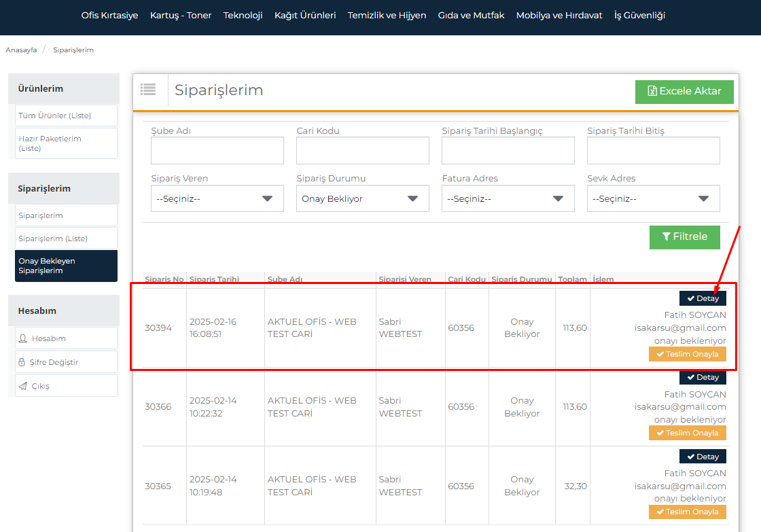Click the lock icon for Şifre Değiştir
The image size is (761, 532).
click(22, 362)
